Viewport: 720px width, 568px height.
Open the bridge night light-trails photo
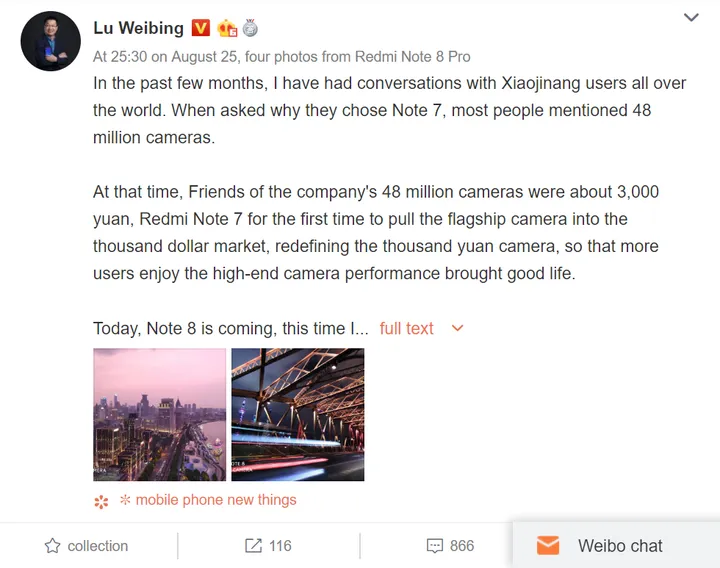297,415
